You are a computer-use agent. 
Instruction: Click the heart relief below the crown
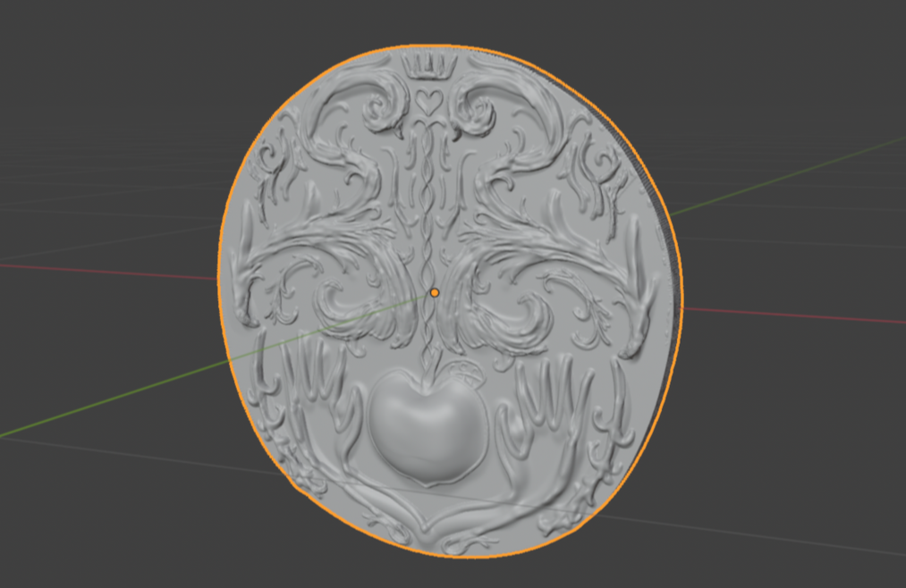coord(428,102)
